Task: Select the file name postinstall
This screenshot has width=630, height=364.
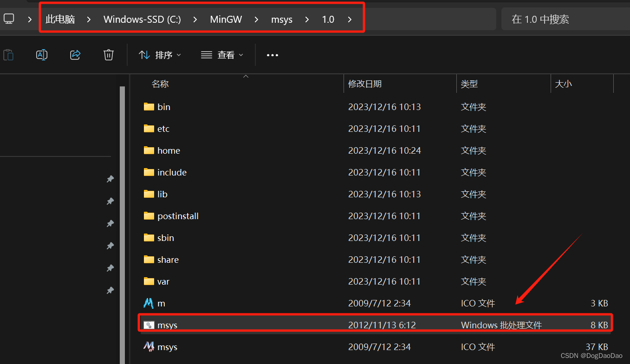Action: click(x=178, y=216)
